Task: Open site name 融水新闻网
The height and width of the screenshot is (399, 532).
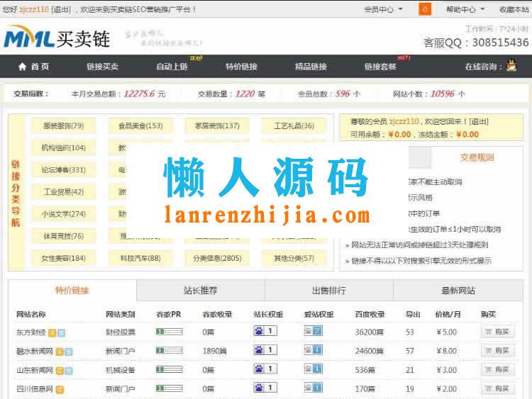Action: pos(35,352)
